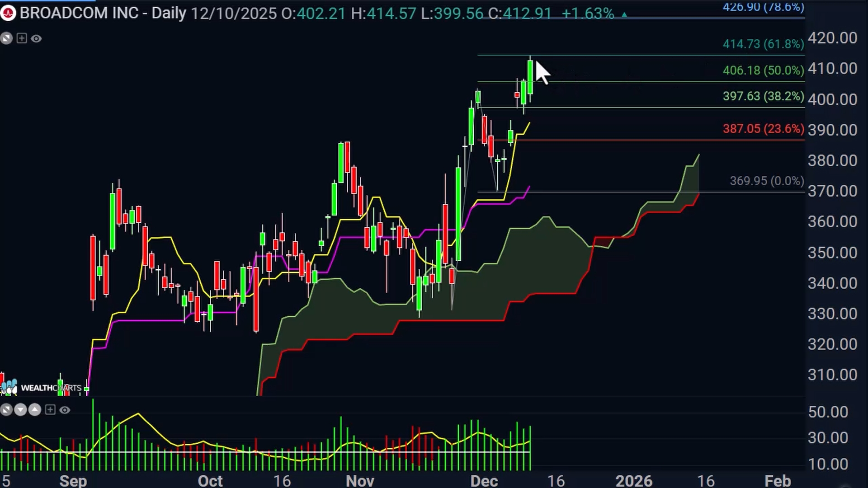The width and height of the screenshot is (868, 488).
Task: Click the 369.95 (0.0%) Fibonacci base label
Action: coord(767,181)
